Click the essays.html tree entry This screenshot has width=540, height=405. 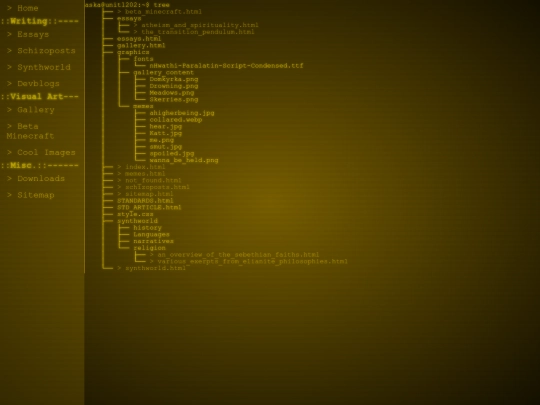(x=139, y=39)
